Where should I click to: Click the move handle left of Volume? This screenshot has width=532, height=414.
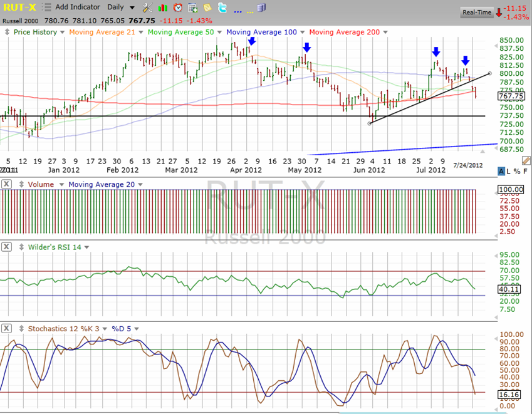point(21,184)
